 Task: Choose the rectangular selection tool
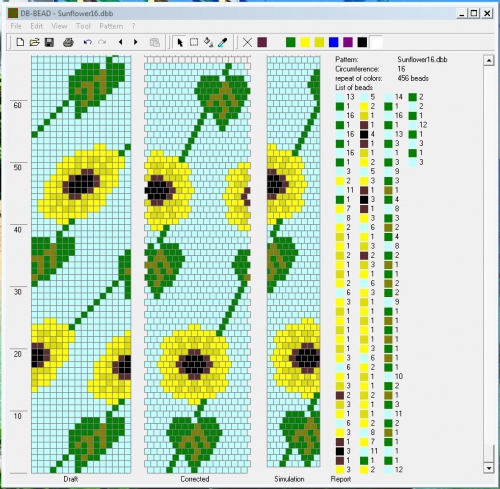click(x=194, y=42)
